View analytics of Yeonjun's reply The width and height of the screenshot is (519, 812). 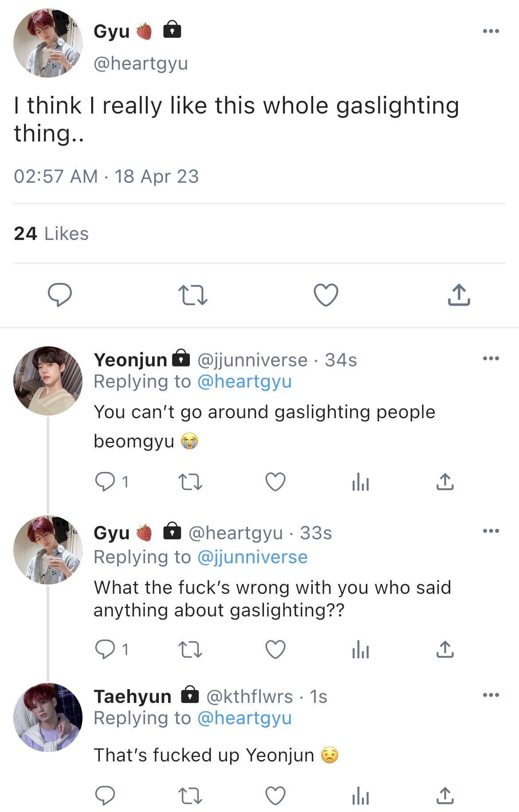tap(360, 482)
